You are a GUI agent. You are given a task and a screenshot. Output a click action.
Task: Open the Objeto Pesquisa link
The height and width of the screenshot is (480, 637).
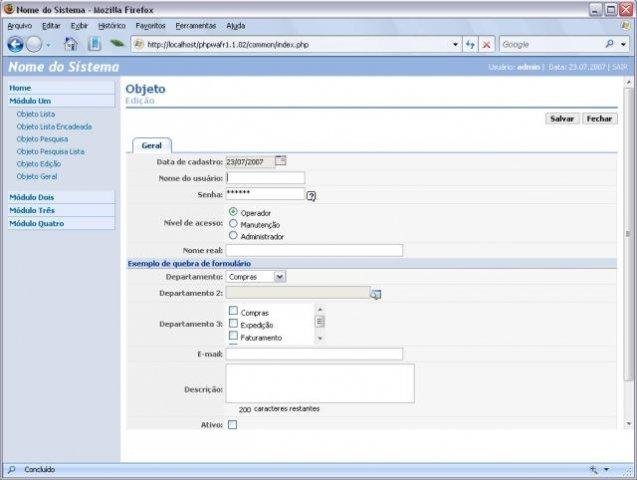tap(42, 139)
